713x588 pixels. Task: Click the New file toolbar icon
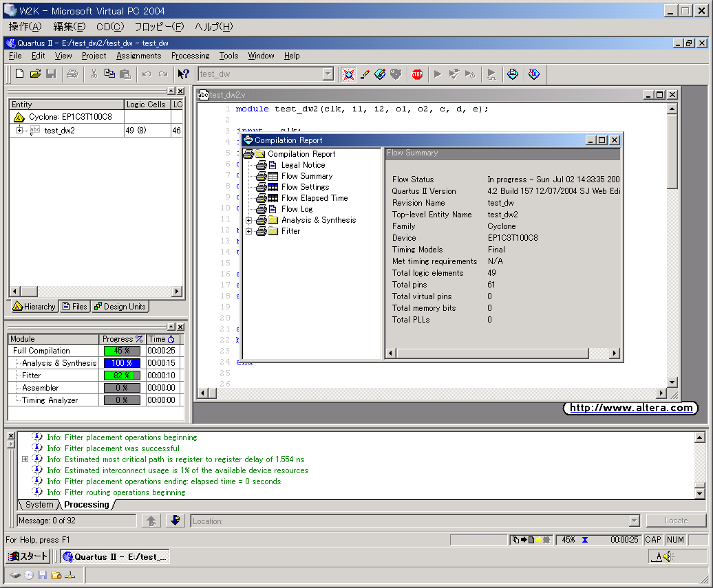point(20,74)
